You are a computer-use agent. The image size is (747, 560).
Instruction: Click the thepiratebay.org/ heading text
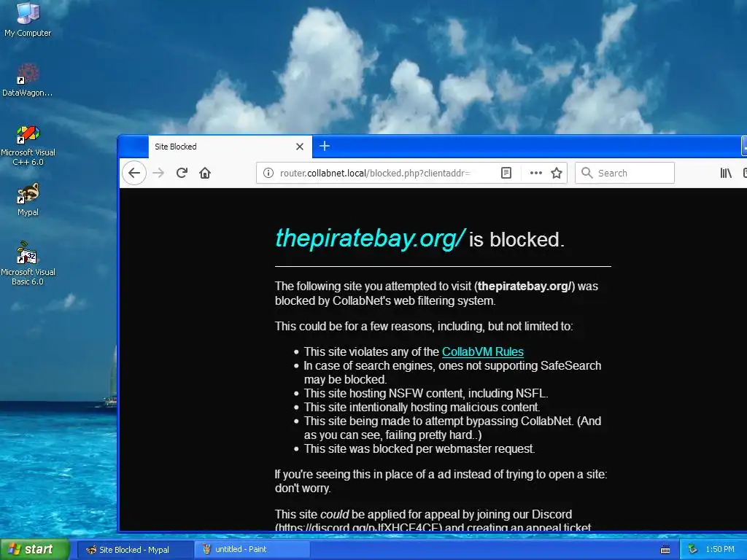tap(370, 238)
